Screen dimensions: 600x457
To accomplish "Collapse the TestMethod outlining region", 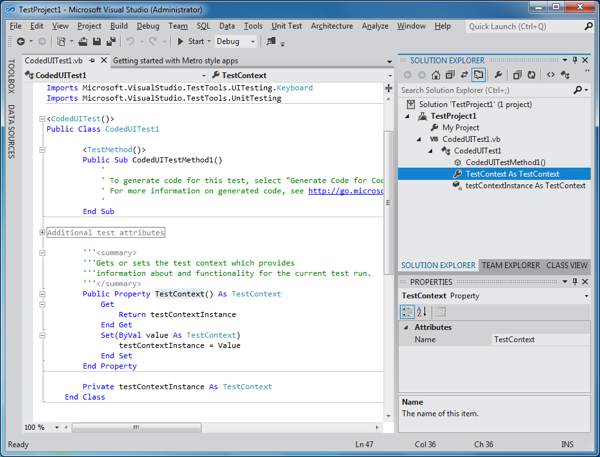I will (x=42, y=150).
